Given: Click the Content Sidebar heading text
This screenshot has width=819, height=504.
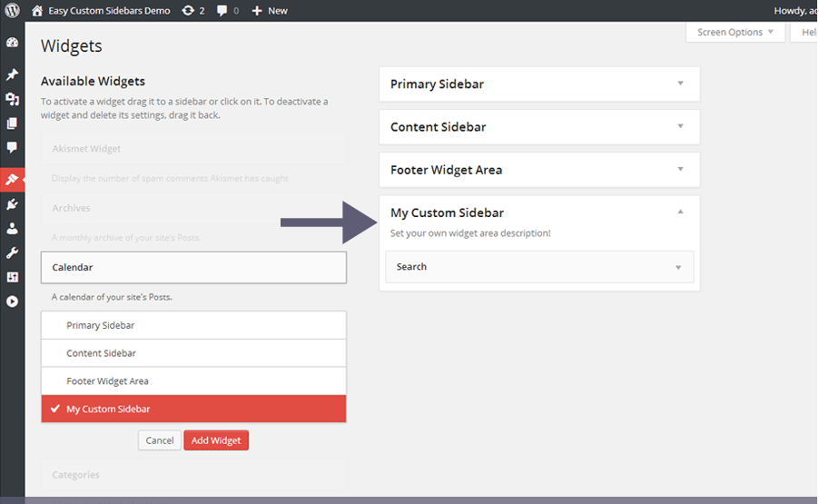Looking at the screenshot, I should [x=439, y=127].
